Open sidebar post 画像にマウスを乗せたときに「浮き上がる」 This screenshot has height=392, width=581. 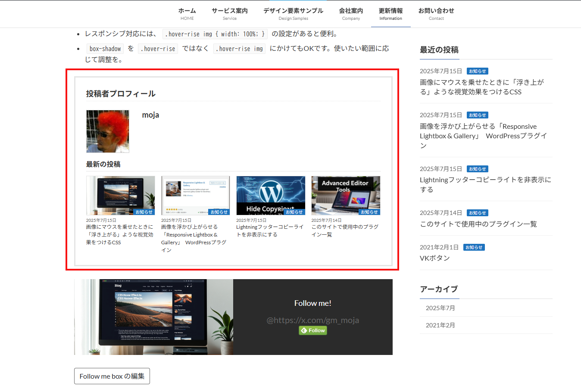(x=482, y=87)
